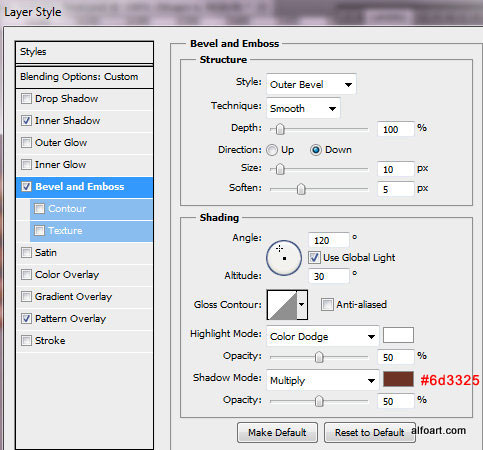
Task: Click the Angle dial light direction control
Action: click(x=284, y=258)
